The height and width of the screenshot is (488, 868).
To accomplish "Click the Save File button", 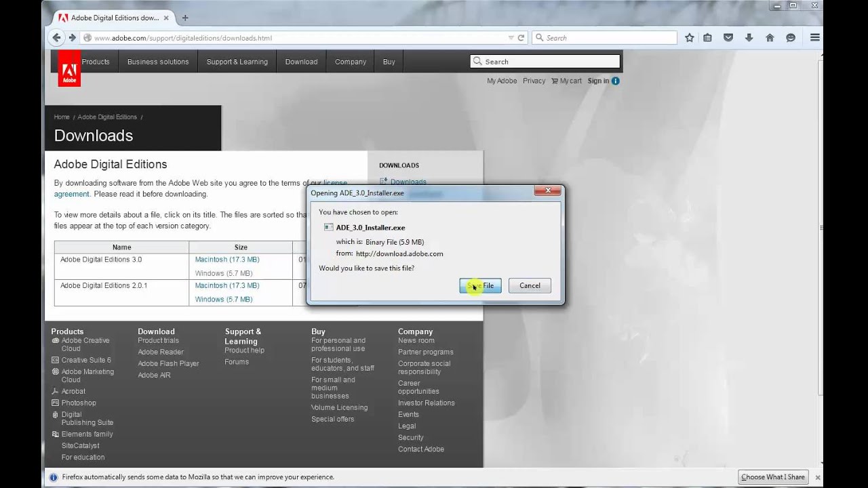I will [480, 286].
